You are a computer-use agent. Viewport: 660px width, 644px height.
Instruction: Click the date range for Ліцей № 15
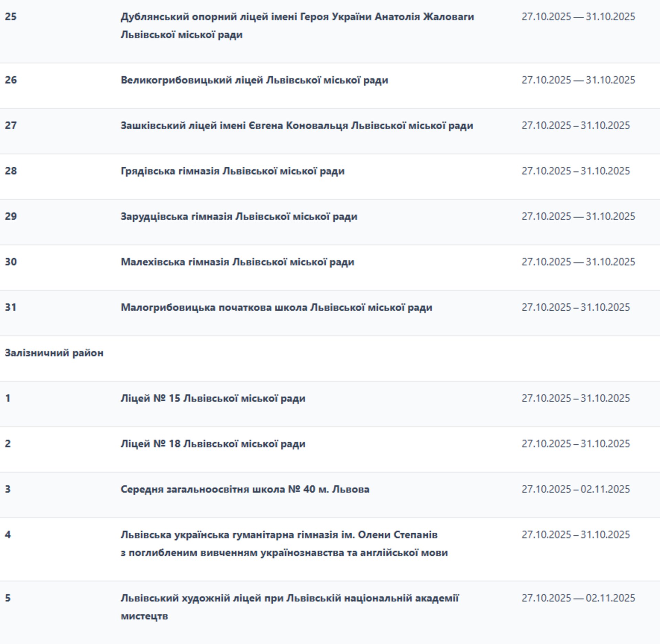coord(575,398)
